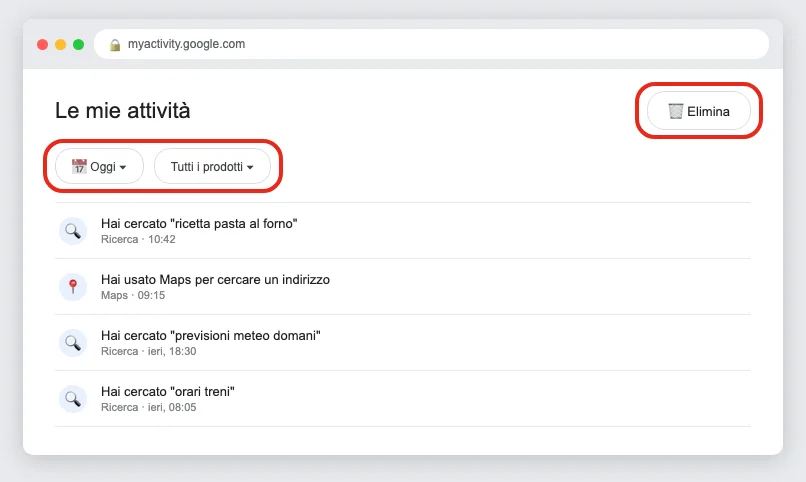The image size is (806, 482).
Task: Click the lock icon in address bar
Action: 115,45
